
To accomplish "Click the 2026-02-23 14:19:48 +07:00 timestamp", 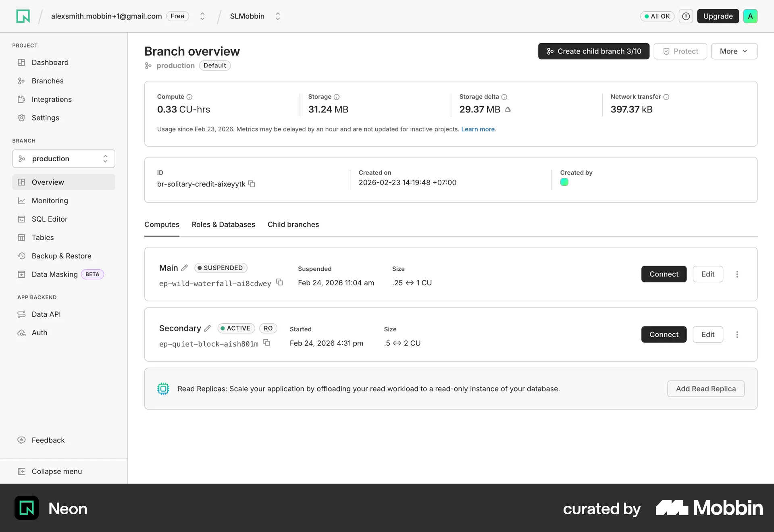I will (x=408, y=183).
